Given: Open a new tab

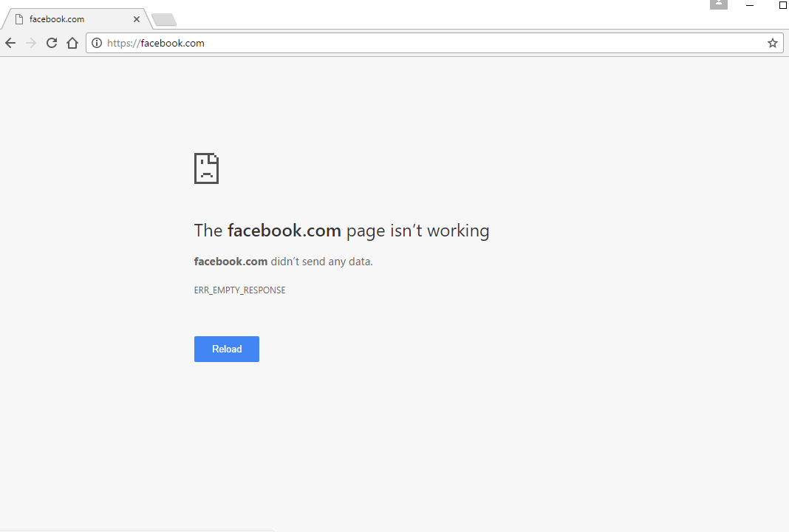Looking at the screenshot, I should [x=164, y=20].
